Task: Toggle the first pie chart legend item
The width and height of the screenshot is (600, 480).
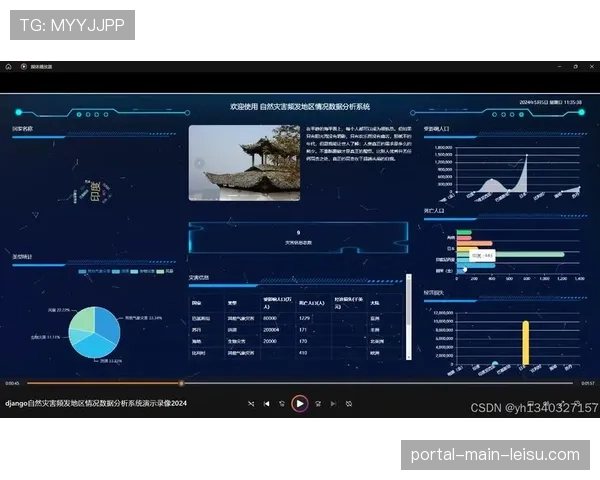Action: point(95,270)
